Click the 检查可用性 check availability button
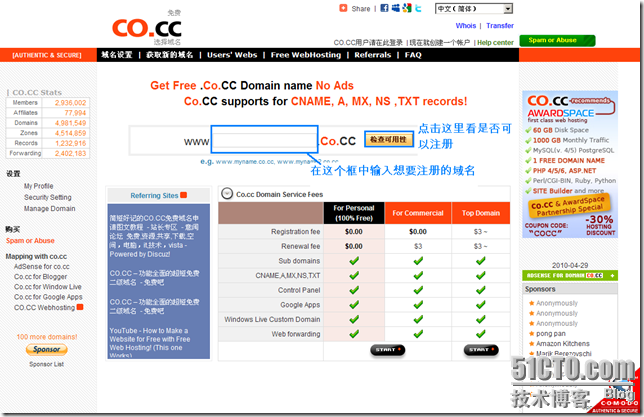 pyautogui.click(x=389, y=139)
